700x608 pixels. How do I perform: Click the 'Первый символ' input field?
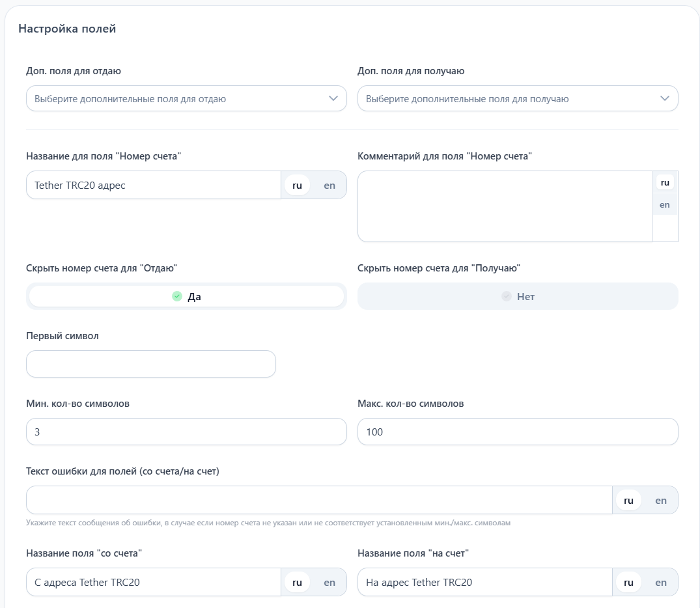point(151,364)
